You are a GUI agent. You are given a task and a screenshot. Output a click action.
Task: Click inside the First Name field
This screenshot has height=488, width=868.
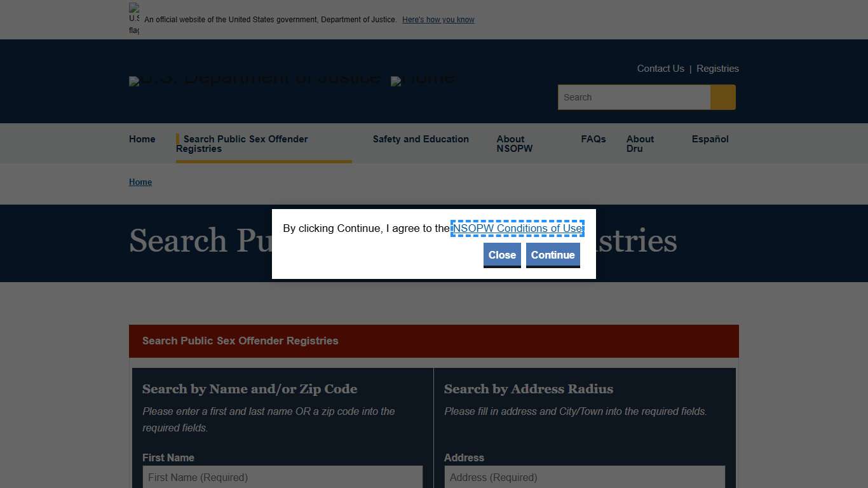tap(282, 477)
